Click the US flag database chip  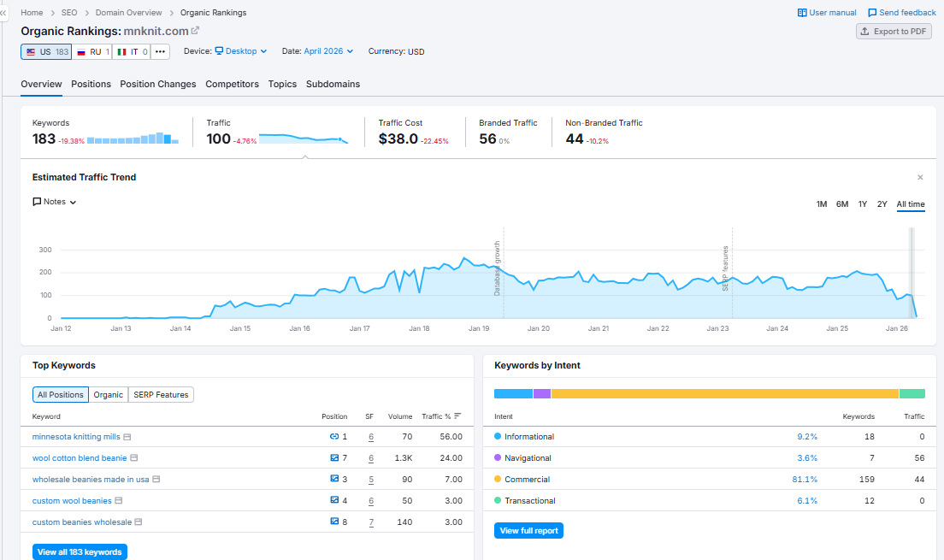46,52
